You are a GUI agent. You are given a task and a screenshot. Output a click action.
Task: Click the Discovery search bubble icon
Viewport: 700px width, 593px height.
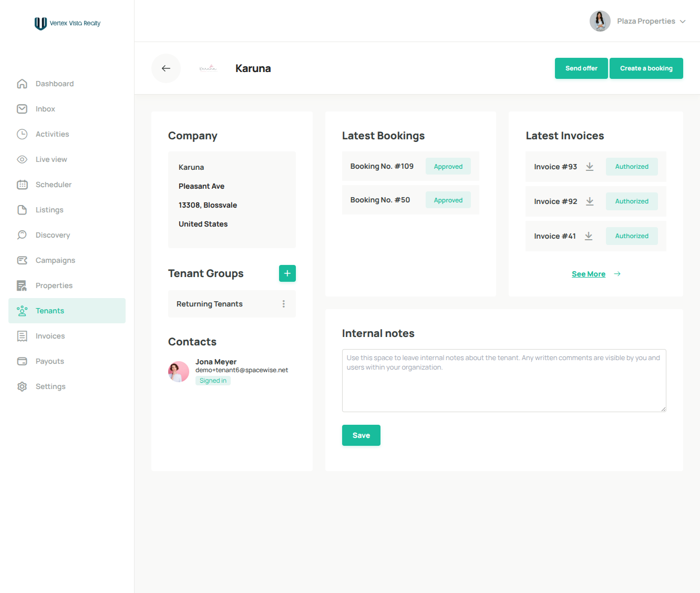pyautogui.click(x=22, y=235)
